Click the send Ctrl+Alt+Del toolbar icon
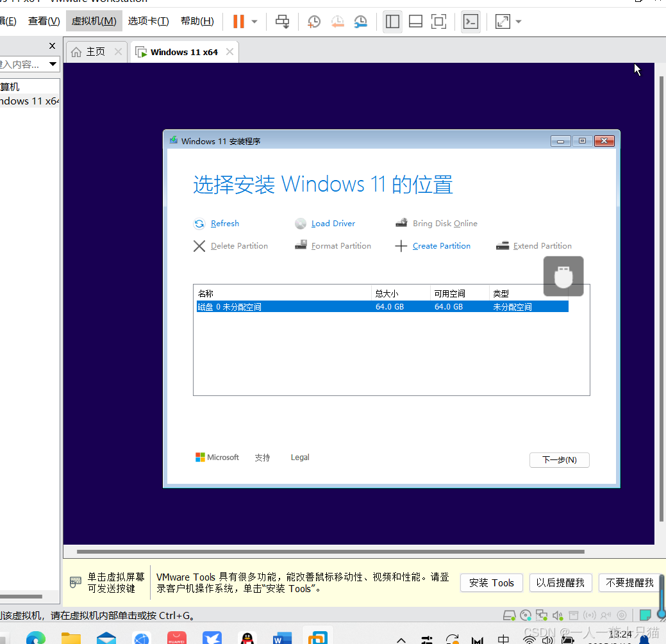Screen dimensions: 666x644 point(283,21)
